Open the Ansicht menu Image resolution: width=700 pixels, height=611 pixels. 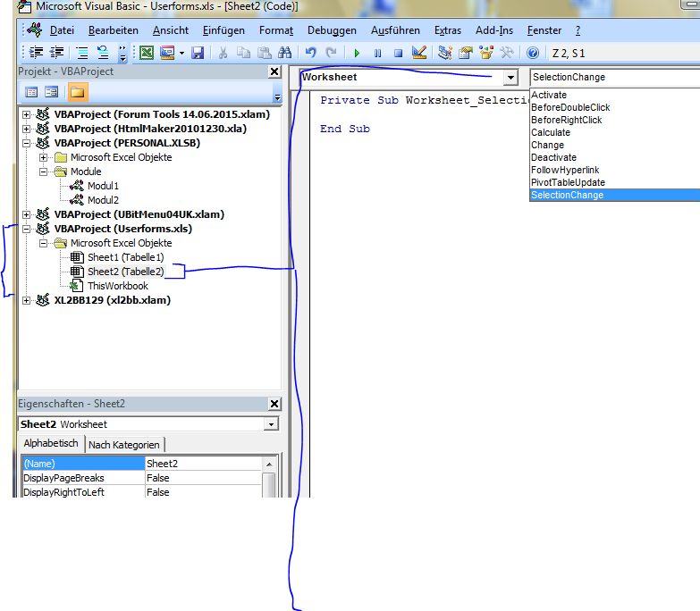pyautogui.click(x=171, y=30)
